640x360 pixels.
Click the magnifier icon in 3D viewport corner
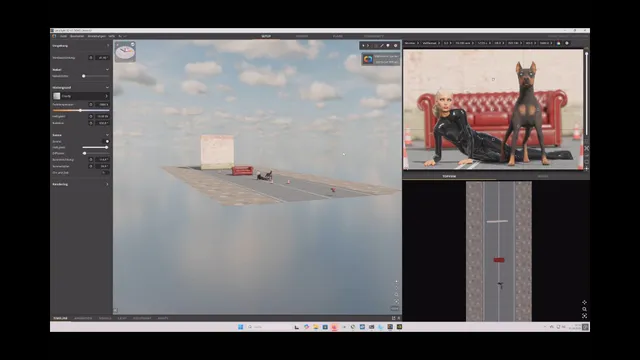pos(396,294)
